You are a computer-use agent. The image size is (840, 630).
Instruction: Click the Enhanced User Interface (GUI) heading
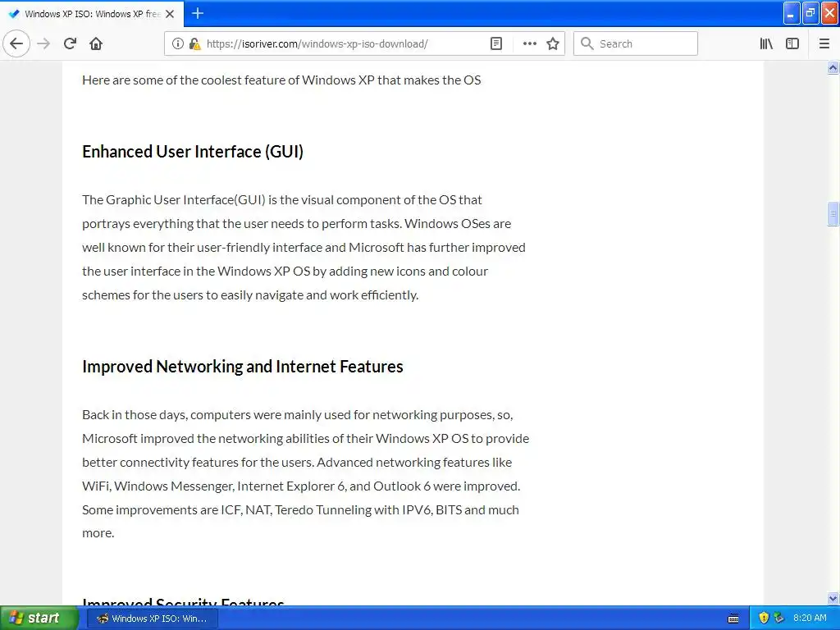(193, 152)
